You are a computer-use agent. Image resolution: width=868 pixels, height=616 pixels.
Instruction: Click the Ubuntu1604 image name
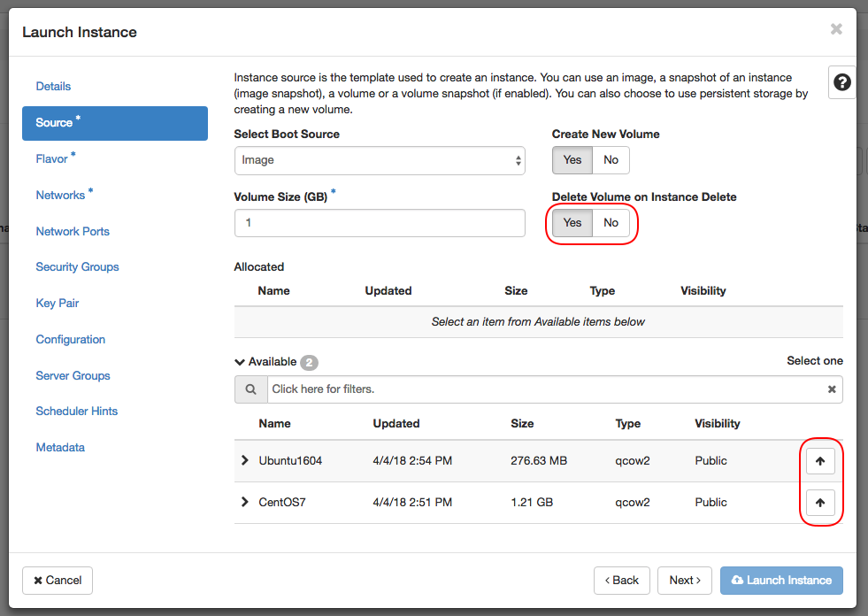(x=290, y=461)
